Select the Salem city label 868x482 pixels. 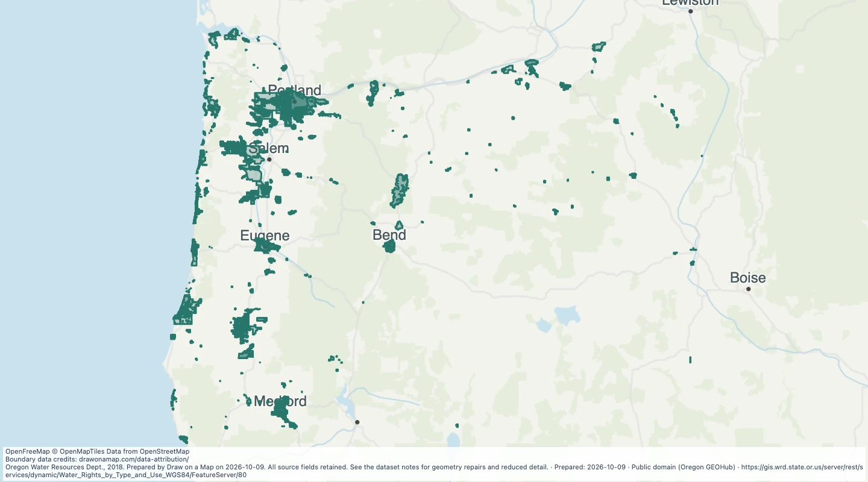click(268, 148)
